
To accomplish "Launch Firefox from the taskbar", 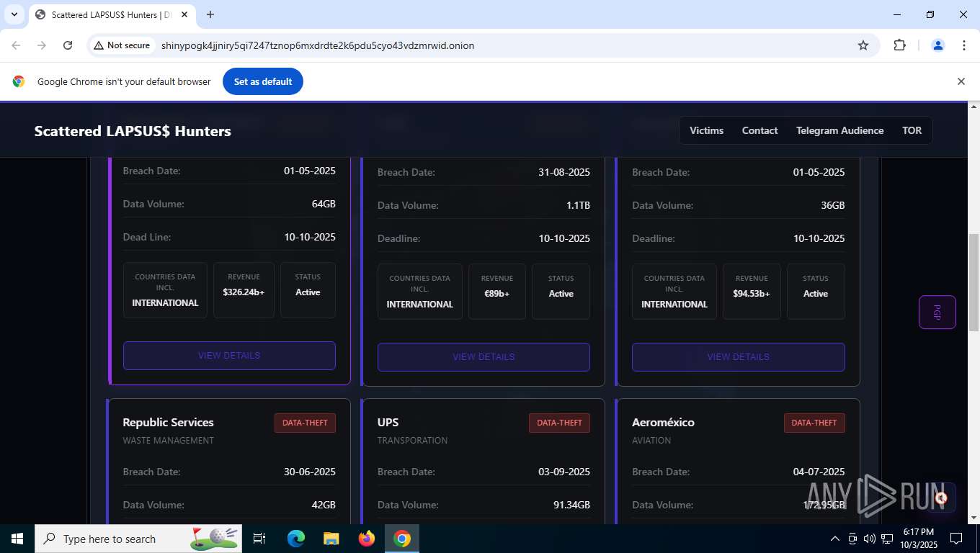I will click(367, 539).
